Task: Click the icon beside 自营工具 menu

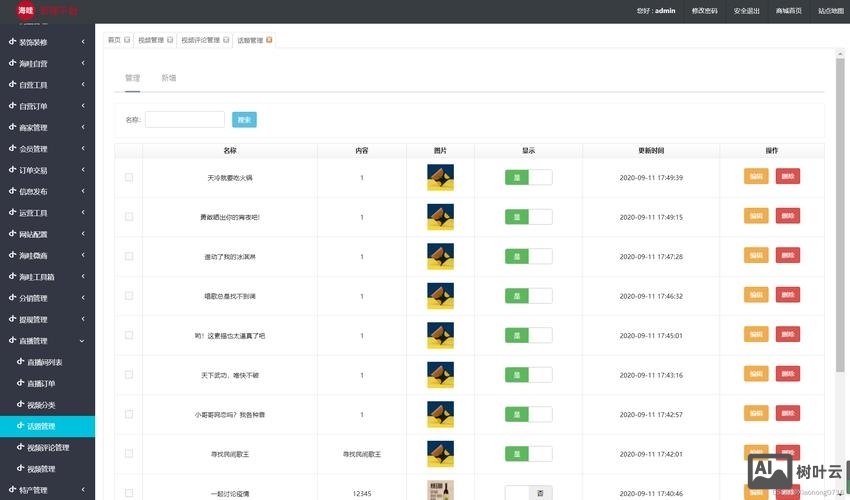Action: [x=12, y=85]
